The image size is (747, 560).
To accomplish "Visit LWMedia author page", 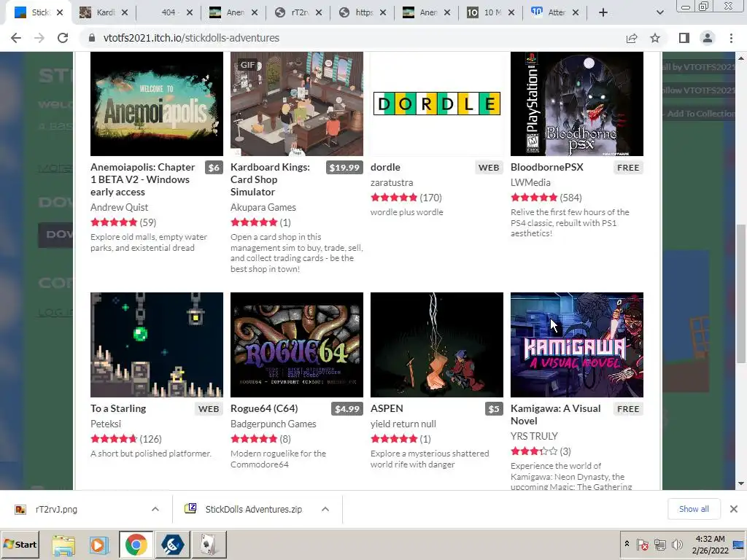I will (x=530, y=182).
